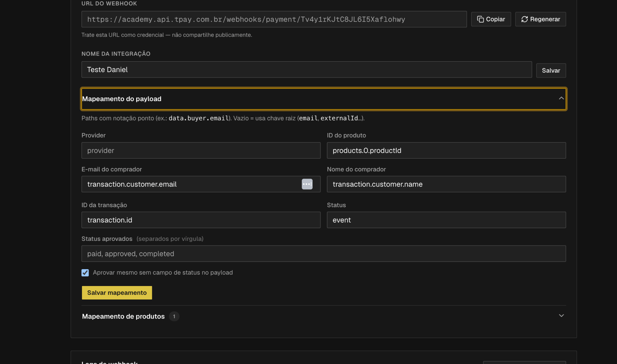The height and width of the screenshot is (364, 617).
Task: Expand the Mapeamento de produtos section
Action: pos(324,316)
